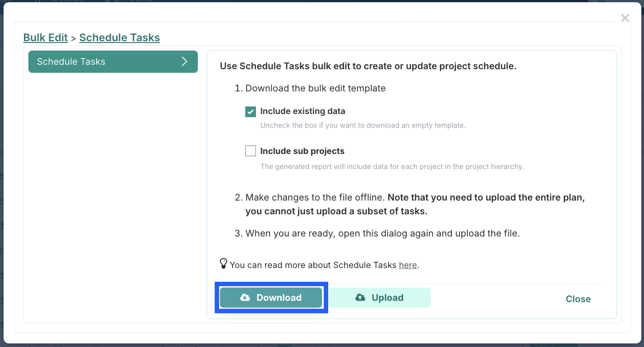The width and height of the screenshot is (644, 347).
Task: Open the Schedule Tasks breadcrumb link
Action: click(120, 38)
